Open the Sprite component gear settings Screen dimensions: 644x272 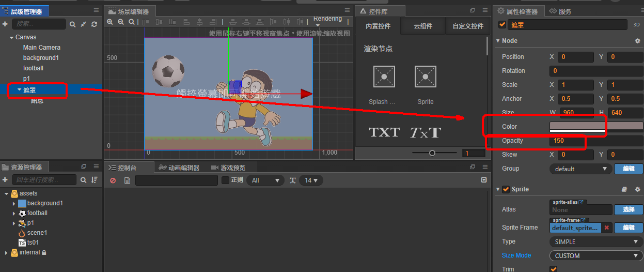(x=637, y=190)
